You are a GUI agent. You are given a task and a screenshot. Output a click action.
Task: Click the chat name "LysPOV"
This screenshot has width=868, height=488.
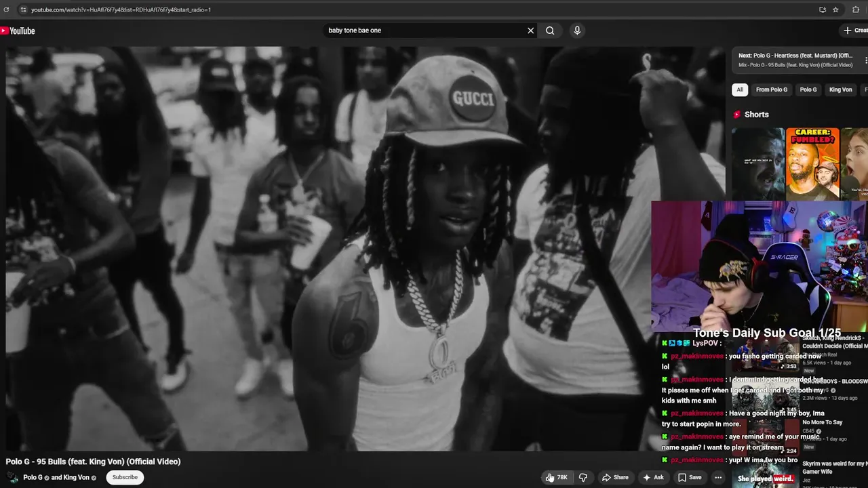(x=705, y=344)
